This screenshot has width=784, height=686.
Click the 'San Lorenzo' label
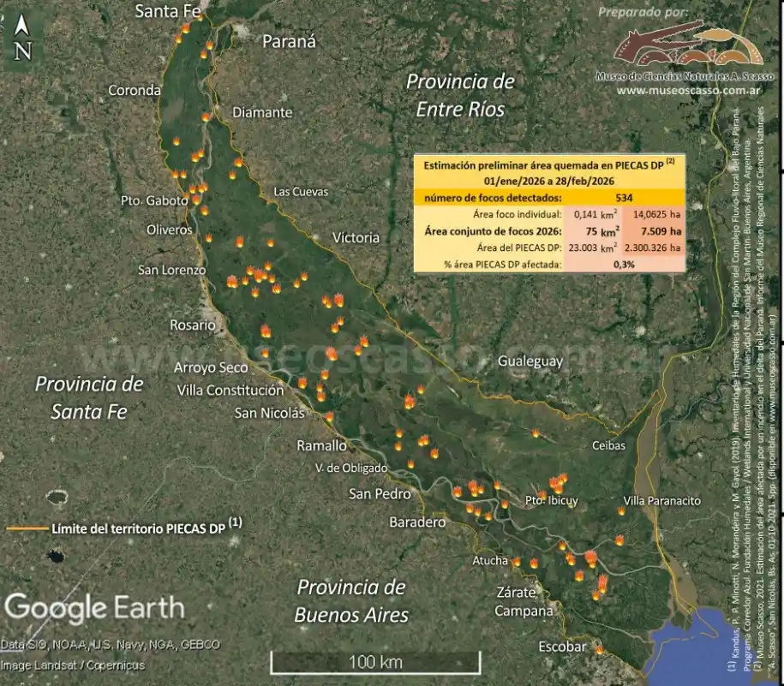pyautogui.click(x=171, y=271)
